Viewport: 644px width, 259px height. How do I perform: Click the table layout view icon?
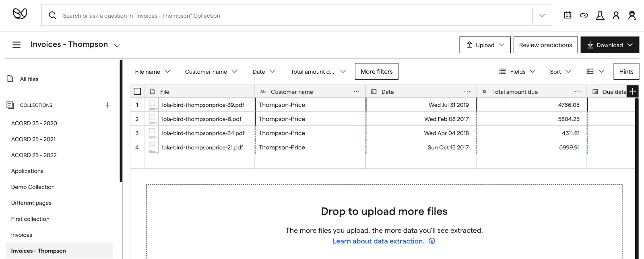click(x=590, y=71)
